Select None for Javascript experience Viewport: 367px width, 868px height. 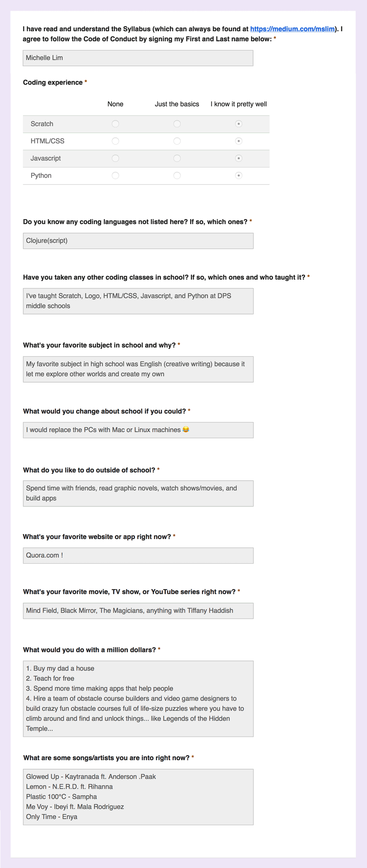tap(115, 158)
